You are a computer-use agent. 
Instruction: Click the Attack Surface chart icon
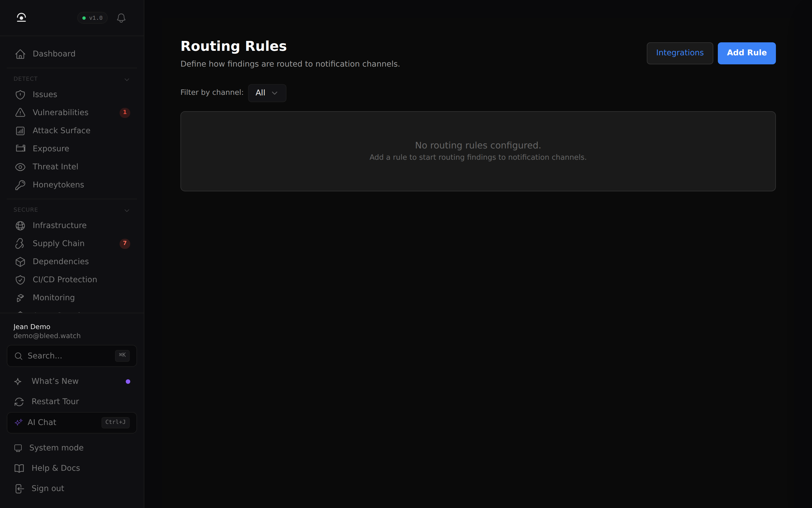click(20, 131)
